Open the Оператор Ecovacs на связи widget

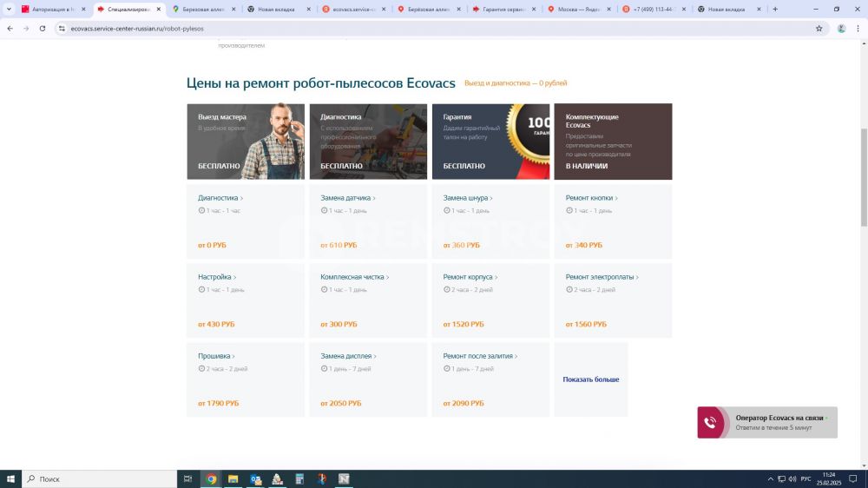(x=767, y=422)
